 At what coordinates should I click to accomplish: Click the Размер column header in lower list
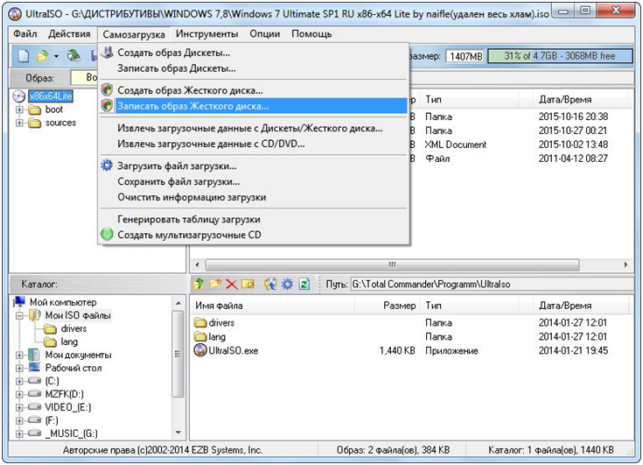[387, 305]
